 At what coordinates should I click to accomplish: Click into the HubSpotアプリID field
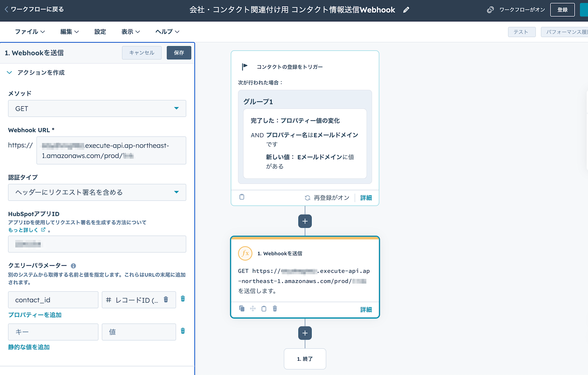97,244
